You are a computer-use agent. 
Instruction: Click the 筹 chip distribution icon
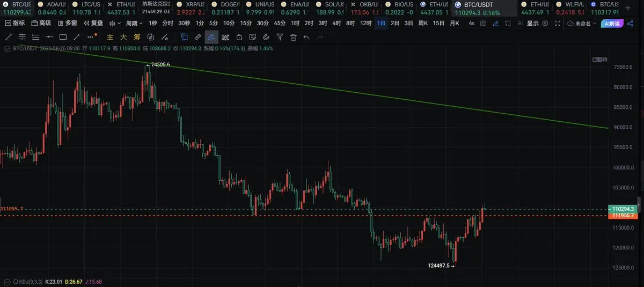pyautogui.click(x=137, y=37)
